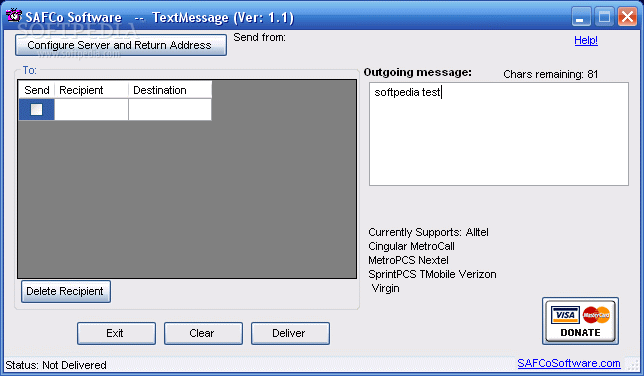This screenshot has width=644, height=376.
Task: Visit the SAFCoSoftware.com link
Action: [568, 363]
